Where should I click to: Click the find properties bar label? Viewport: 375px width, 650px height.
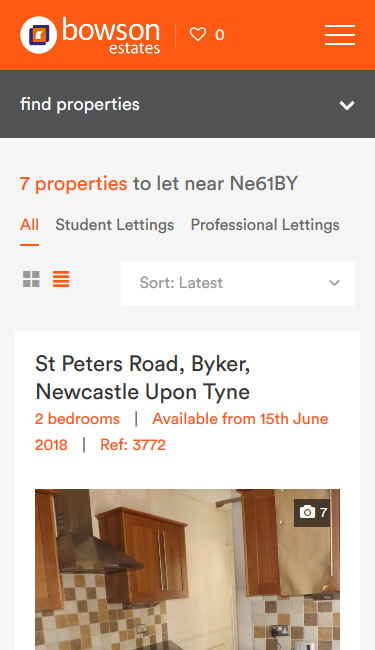point(80,104)
